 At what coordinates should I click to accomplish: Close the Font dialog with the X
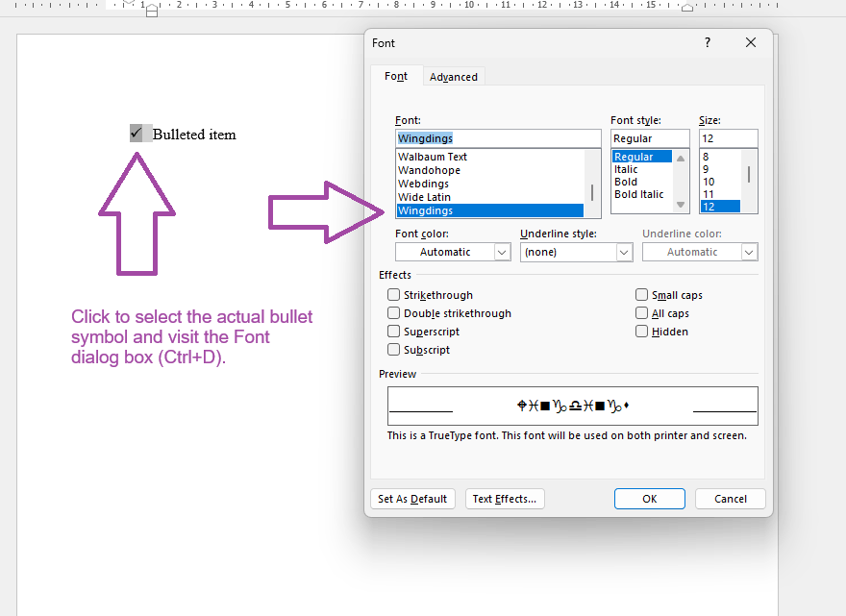(x=751, y=42)
